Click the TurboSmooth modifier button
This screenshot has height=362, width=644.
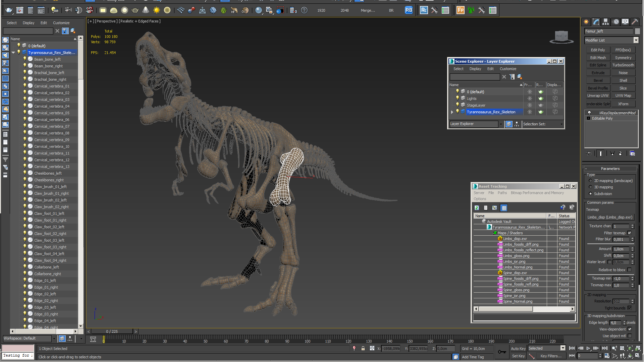tap(623, 65)
